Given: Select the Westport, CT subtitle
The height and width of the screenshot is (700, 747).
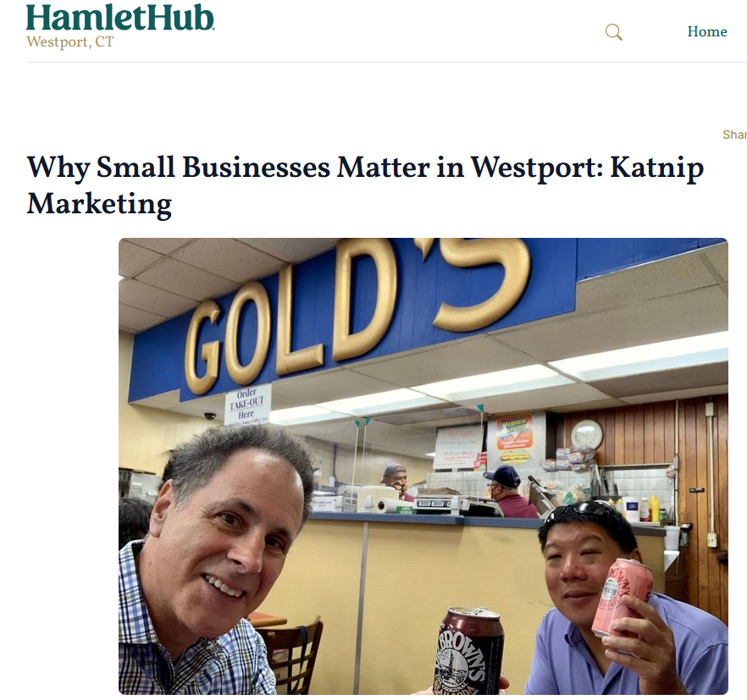Looking at the screenshot, I should tap(70, 42).
